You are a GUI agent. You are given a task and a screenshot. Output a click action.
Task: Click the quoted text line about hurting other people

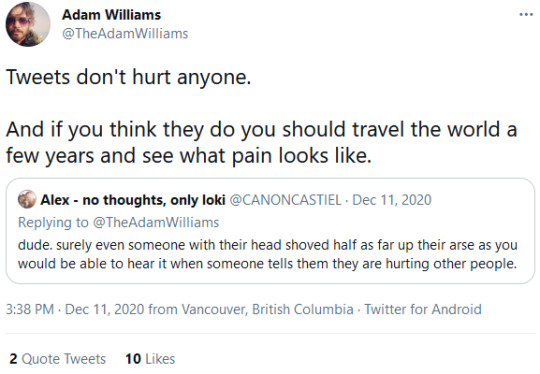pos(268,264)
